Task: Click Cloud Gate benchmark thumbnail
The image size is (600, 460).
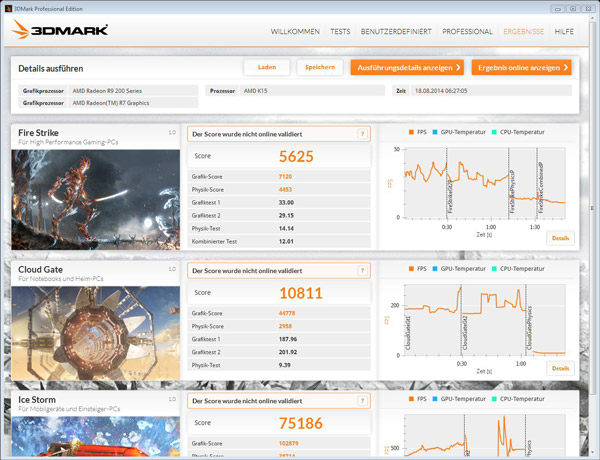Action: coord(96,333)
